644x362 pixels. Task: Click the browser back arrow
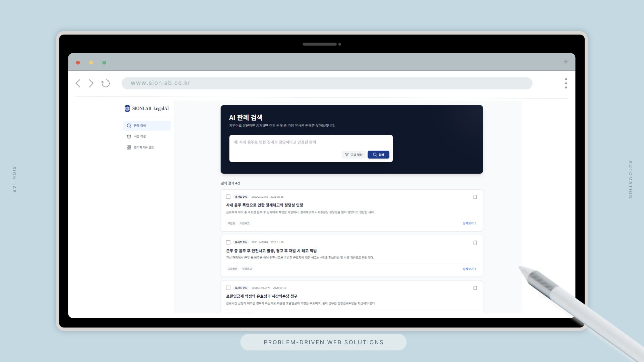click(78, 83)
